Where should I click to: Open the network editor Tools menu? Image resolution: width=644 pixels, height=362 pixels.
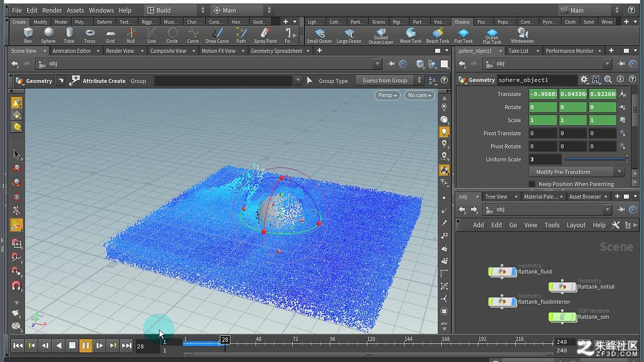click(x=551, y=225)
